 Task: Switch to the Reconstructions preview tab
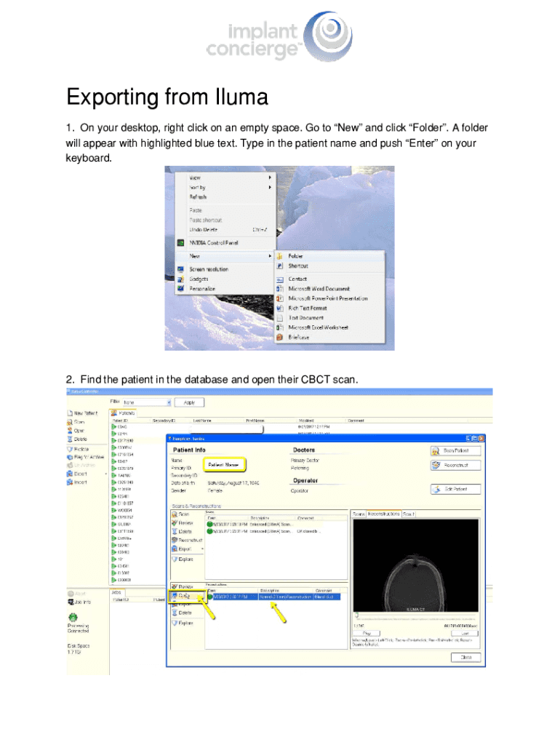click(x=384, y=514)
